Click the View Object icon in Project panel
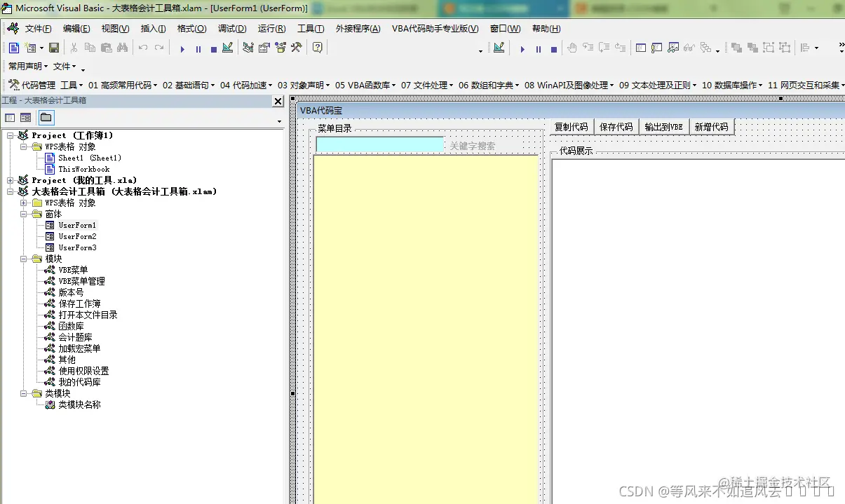 (x=25, y=118)
